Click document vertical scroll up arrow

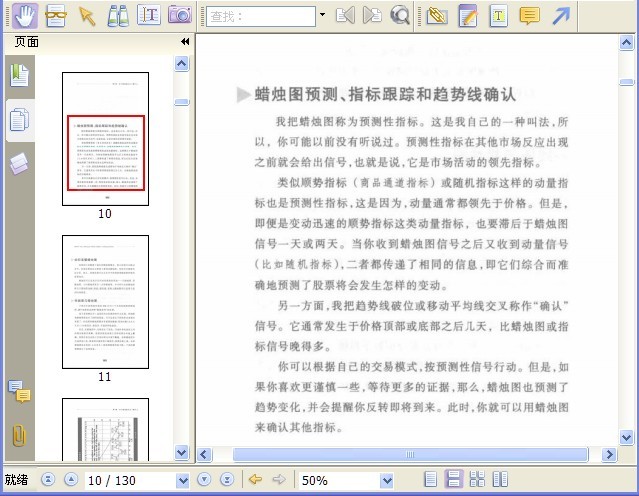[x=626, y=42]
